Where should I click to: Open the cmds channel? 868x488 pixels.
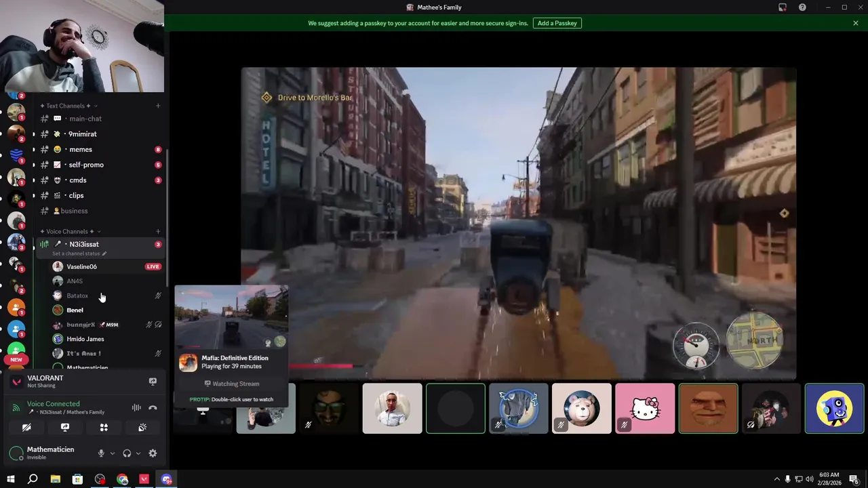(100, 180)
